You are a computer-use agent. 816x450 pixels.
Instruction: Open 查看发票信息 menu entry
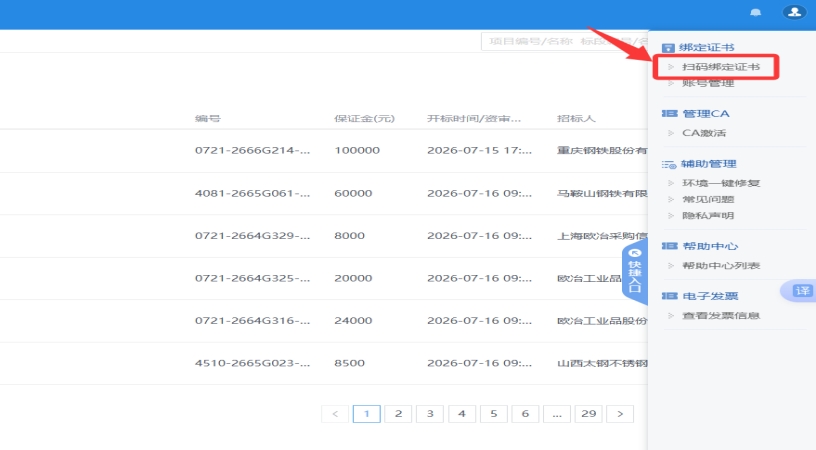click(x=721, y=316)
